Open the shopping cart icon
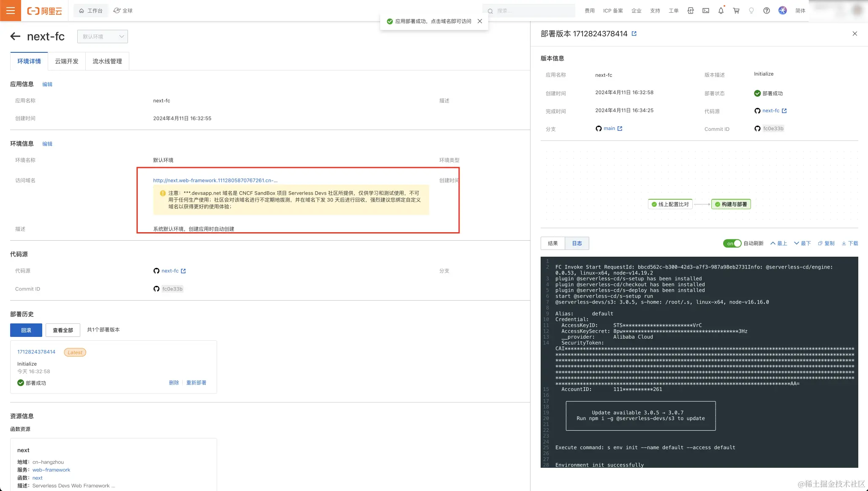Image resolution: width=868 pixels, height=491 pixels. point(736,11)
